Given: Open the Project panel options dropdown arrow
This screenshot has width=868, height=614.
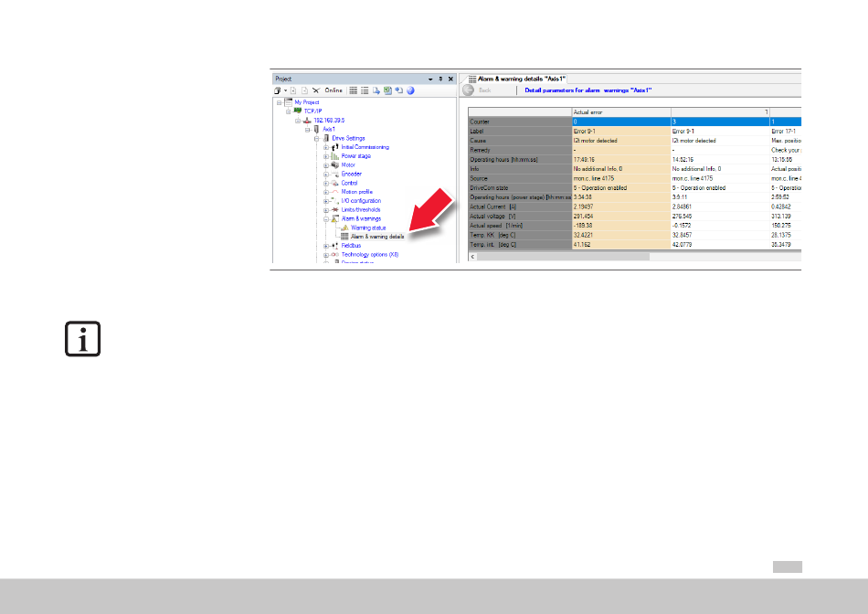Looking at the screenshot, I should pyautogui.click(x=430, y=79).
